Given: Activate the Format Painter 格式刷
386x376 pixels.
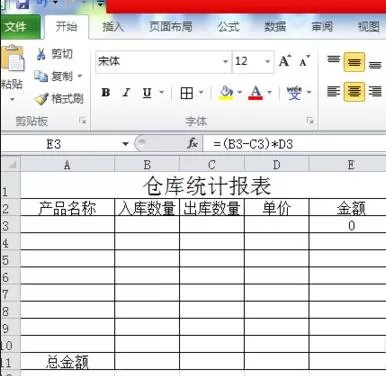Looking at the screenshot, I should pyautogui.click(x=59, y=99).
